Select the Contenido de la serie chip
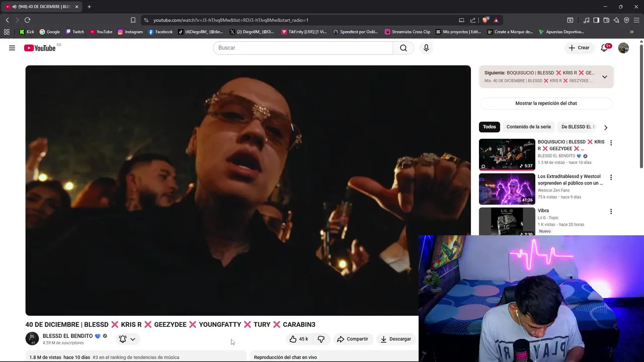Image resolution: width=644 pixels, height=362 pixels. [x=529, y=127]
